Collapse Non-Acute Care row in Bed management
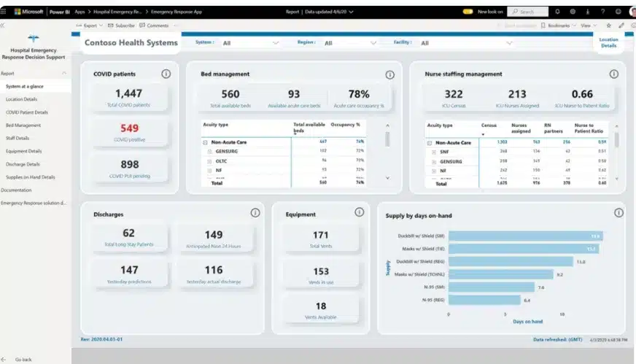This screenshot has height=364, width=636. click(205, 142)
